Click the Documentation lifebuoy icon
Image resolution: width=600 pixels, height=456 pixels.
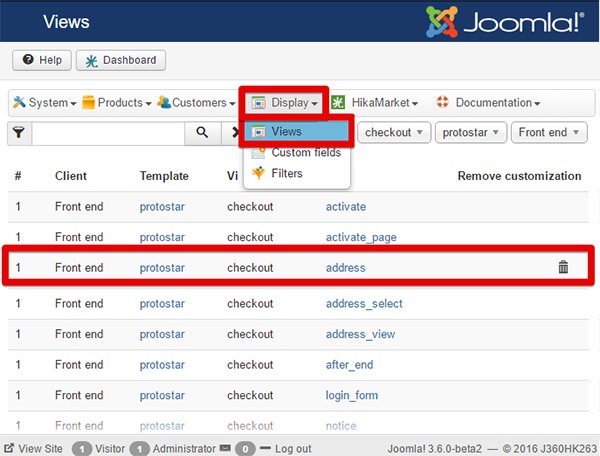click(442, 102)
